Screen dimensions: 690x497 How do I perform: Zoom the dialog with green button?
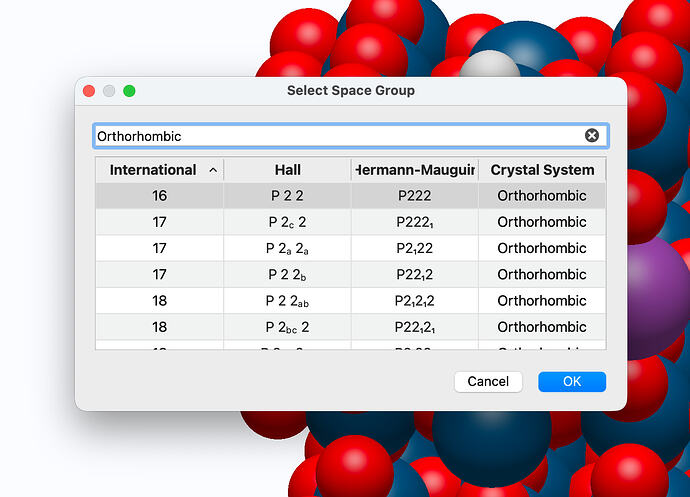(129, 91)
